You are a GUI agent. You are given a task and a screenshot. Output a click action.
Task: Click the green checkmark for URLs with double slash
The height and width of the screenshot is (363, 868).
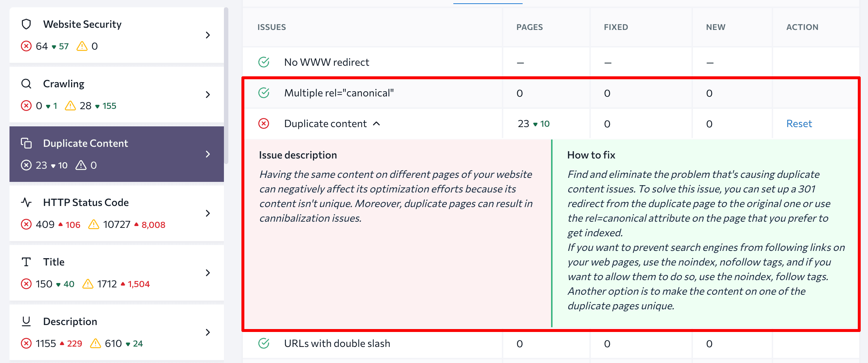264,343
